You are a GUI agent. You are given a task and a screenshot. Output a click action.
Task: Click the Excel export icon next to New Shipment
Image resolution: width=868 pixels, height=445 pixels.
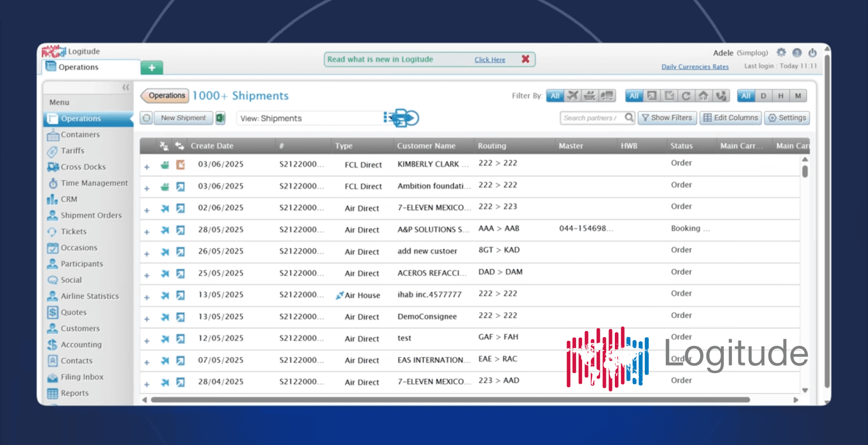point(220,118)
